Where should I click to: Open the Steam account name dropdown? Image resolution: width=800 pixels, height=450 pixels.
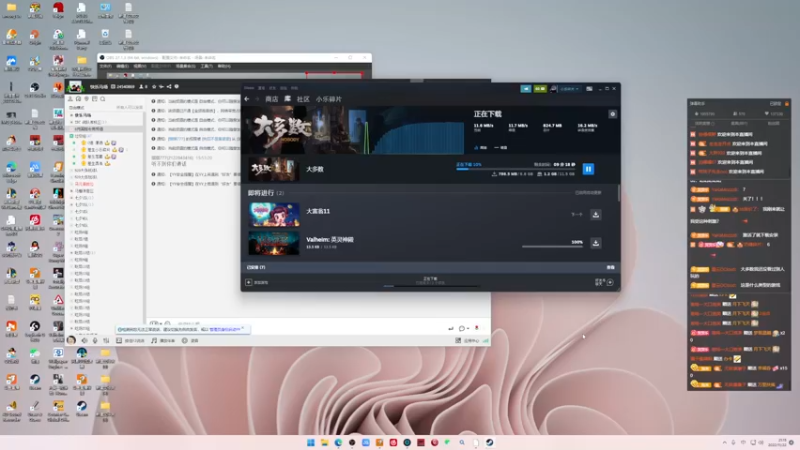569,89
